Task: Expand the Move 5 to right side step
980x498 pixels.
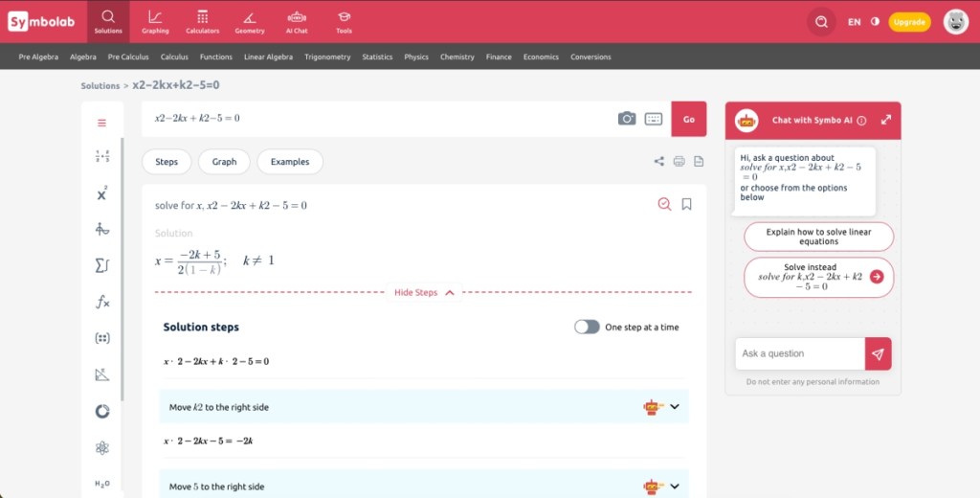Action: [x=675, y=487]
